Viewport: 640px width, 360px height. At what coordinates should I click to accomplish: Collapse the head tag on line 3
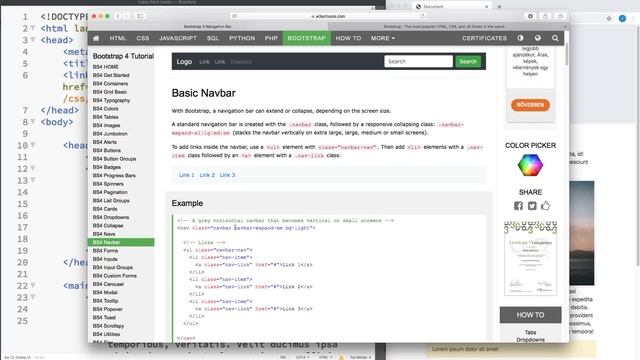pos(33,40)
